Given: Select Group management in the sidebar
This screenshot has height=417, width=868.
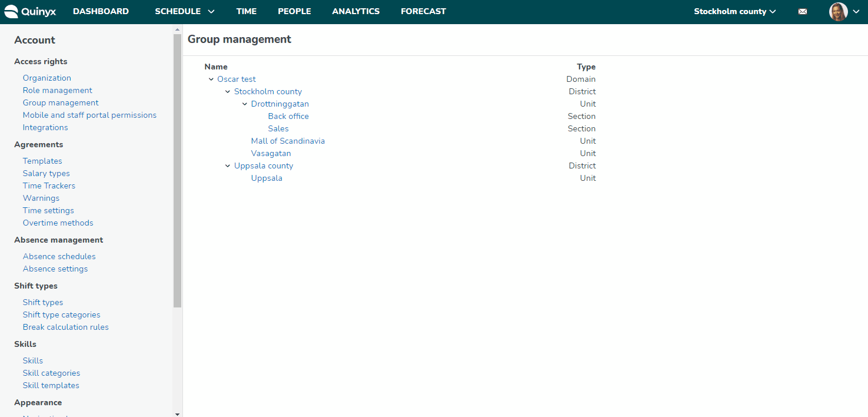Looking at the screenshot, I should 61,102.
